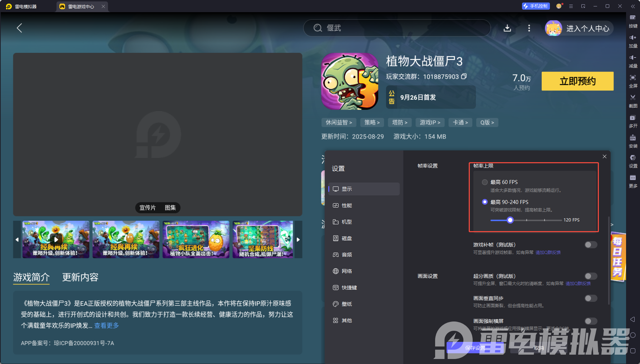The image size is (640, 364).
Task: Open the three-dot more options menu
Action: coord(529,28)
